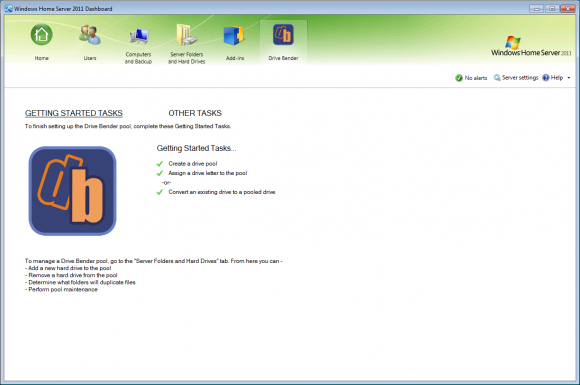This screenshot has width=580, height=385.
Task: Click the dashboard title bar app icon
Action: click(x=9, y=8)
